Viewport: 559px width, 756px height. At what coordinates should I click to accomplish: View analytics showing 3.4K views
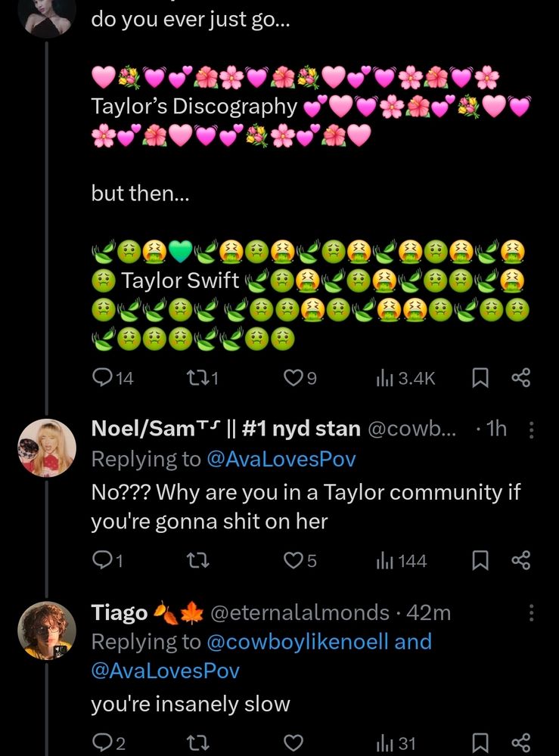pyautogui.click(x=383, y=378)
